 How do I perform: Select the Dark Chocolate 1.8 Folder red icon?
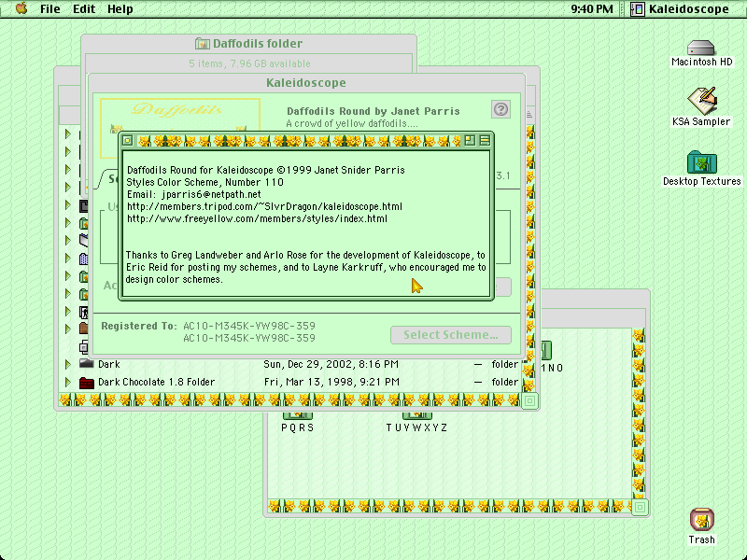[x=86, y=382]
